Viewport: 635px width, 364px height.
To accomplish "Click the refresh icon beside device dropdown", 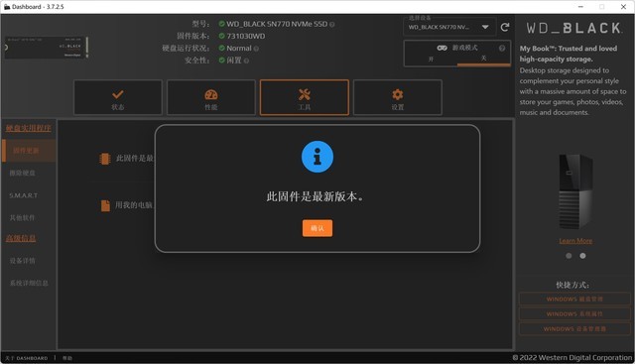I will pos(505,27).
